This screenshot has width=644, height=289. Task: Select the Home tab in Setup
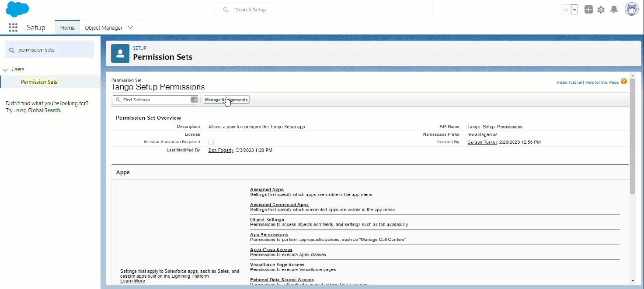(x=67, y=28)
